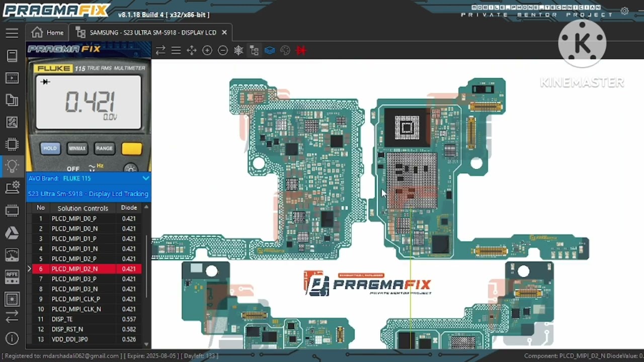This screenshot has width=644, height=362.
Task: Open the info sidebar icon
Action: tap(12, 338)
